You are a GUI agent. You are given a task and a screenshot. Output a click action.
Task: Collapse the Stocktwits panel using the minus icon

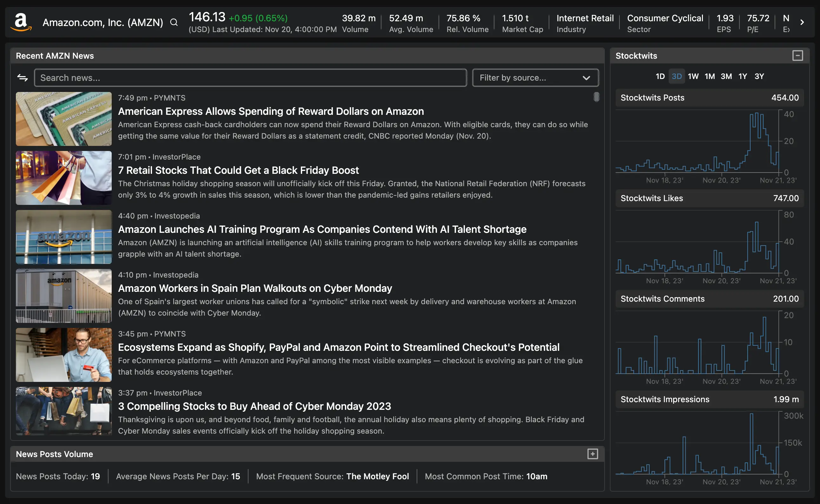pos(798,56)
